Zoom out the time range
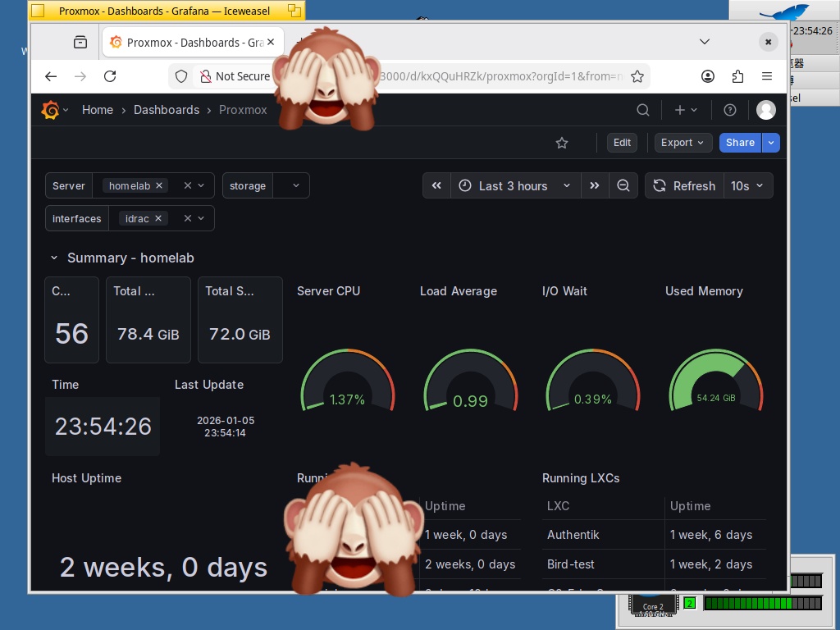 [x=623, y=186]
